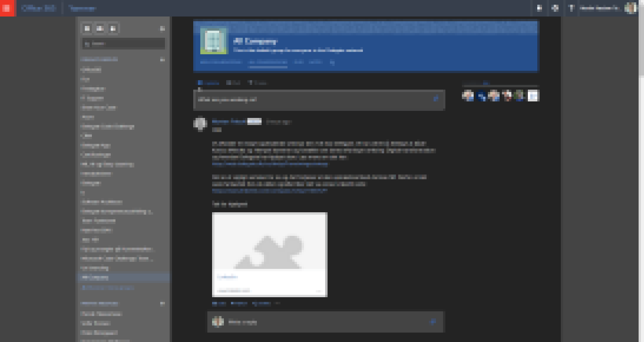
Task: Select the Yammer home feed icon
Action: [87, 28]
